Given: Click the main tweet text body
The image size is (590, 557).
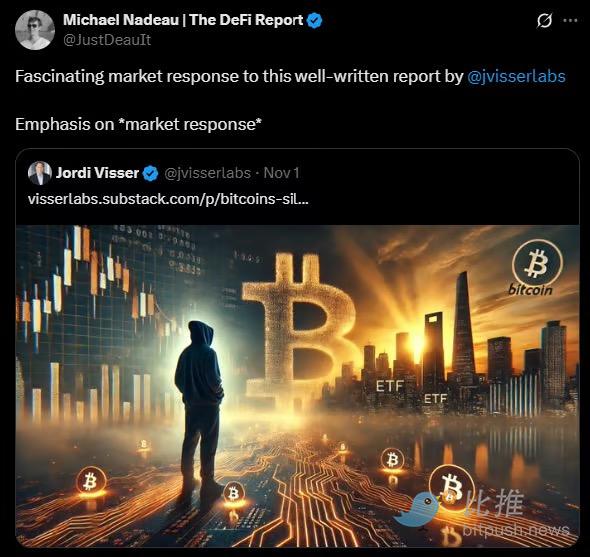Looking at the screenshot, I should click(x=290, y=100).
